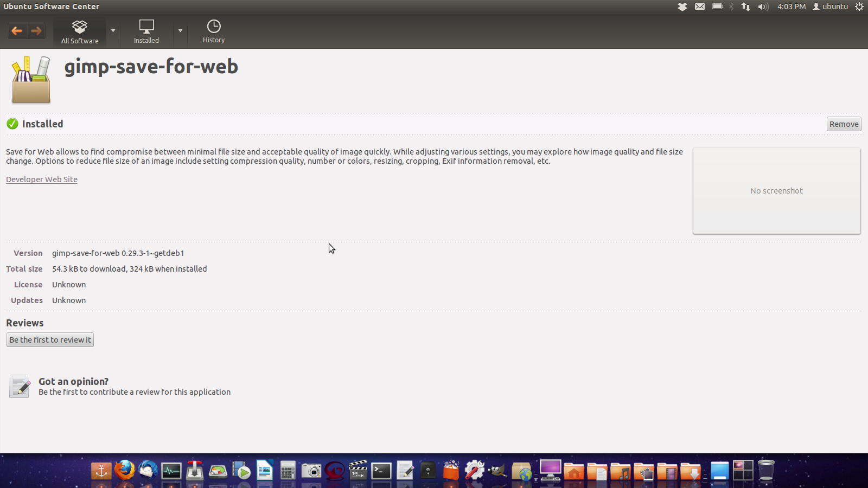Open the Calculator from the dock
The image size is (868, 488).
pos(288,471)
